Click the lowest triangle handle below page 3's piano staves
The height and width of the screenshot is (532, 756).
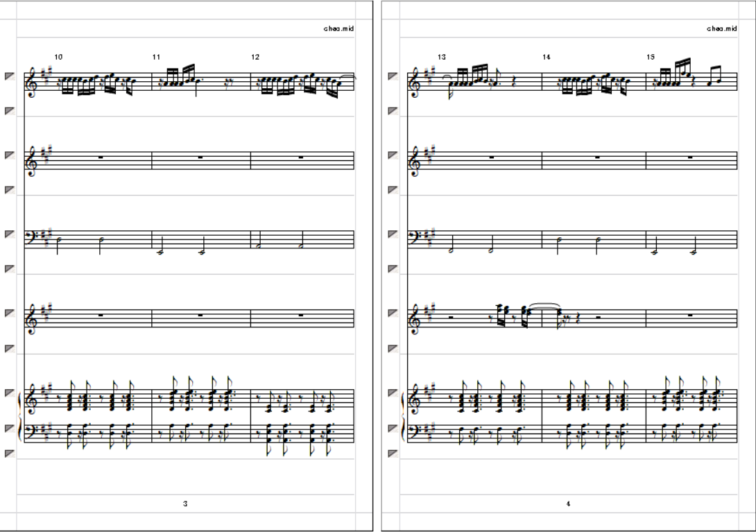pos(9,454)
